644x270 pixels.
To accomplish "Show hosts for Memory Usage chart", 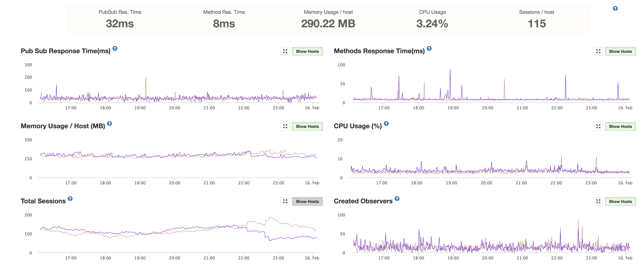I will [x=307, y=126].
